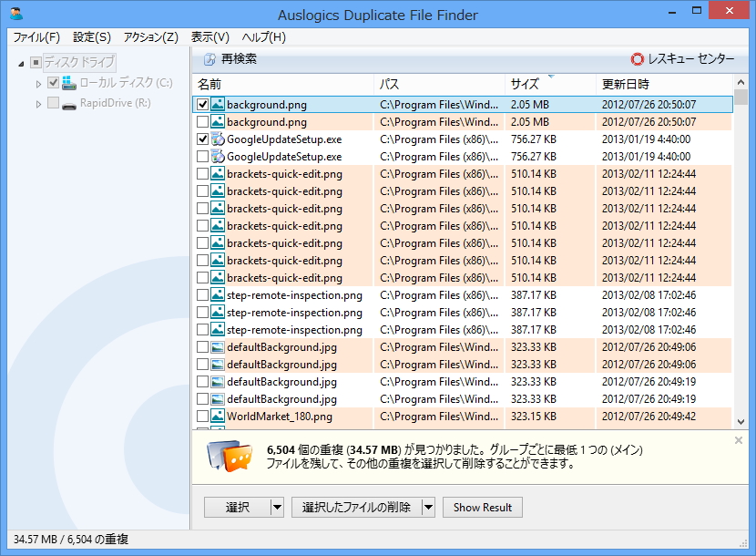This screenshot has width=756, height=556.
Task: Open the 選択したファイルの削除 dropdown arrow
Action: pos(428,508)
